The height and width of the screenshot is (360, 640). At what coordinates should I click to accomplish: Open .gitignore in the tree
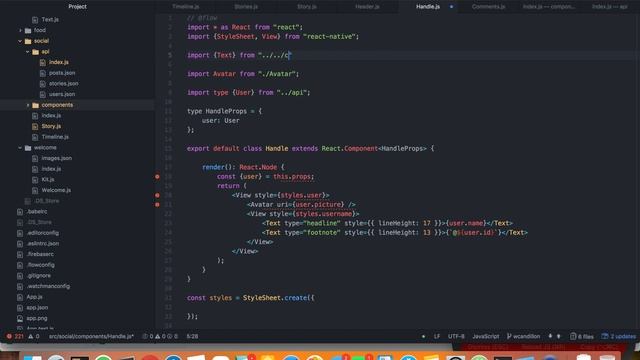[x=39, y=276]
